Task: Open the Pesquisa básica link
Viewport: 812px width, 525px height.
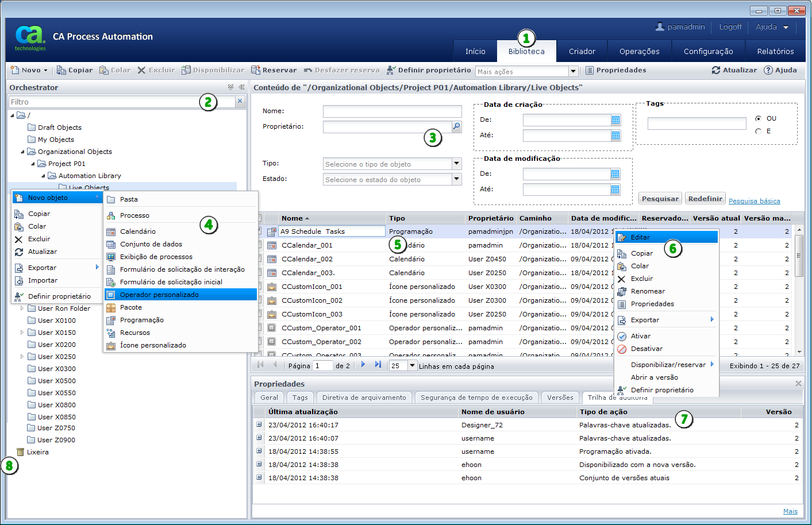Action: pos(754,201)
